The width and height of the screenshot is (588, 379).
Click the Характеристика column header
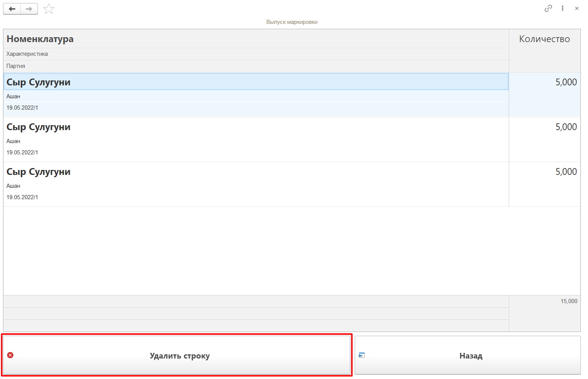[x=27, y=54]
